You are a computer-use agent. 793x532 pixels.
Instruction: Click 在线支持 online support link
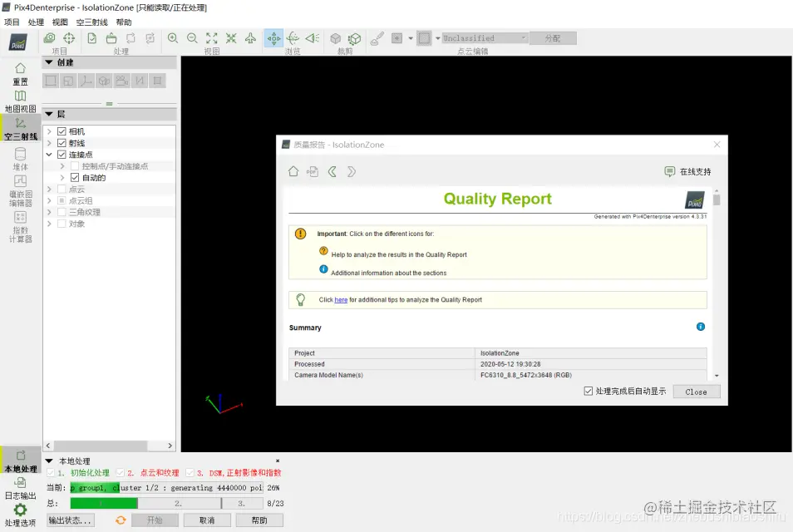pos(687,172)
